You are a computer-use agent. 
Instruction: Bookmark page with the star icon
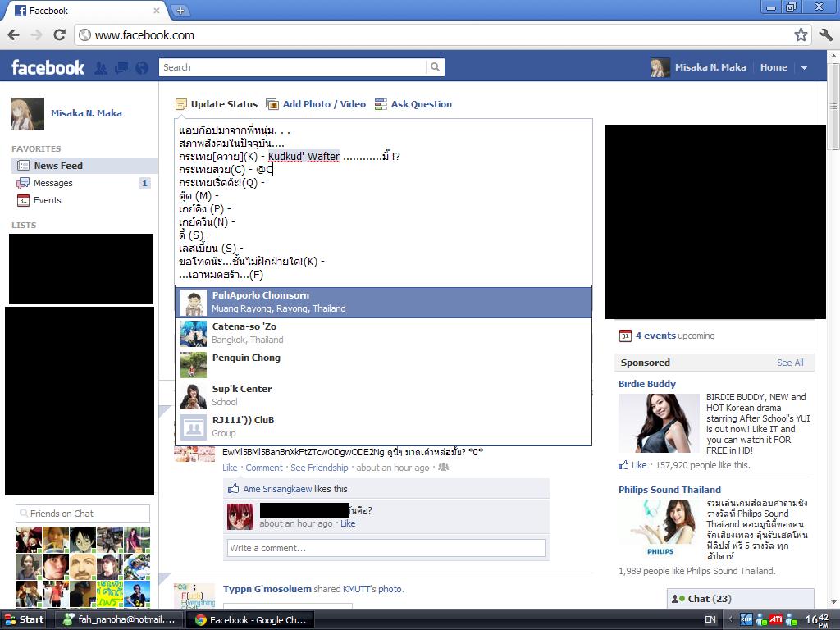pos(801,35)
